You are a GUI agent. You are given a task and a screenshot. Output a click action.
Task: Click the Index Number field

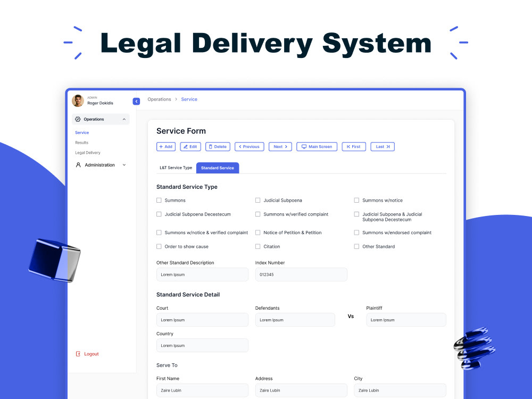point(301,275)
